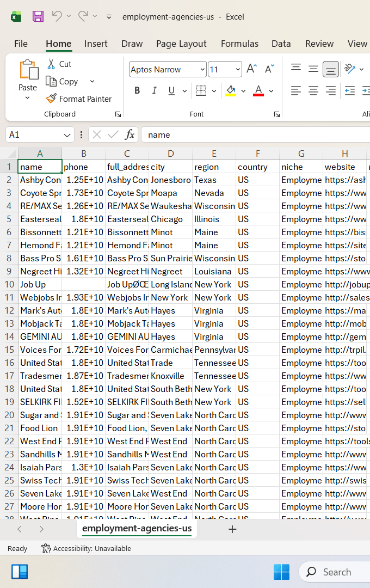Image resolution: width=370 pixels, height=588 pixels.
Task: Switch to the Review tab
Action: pos(319,44)
